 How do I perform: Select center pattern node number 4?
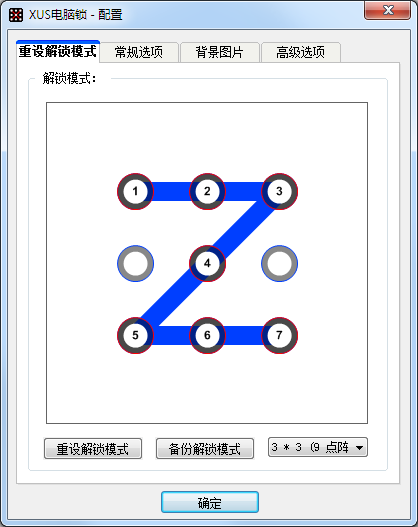(x=207, y=264)
